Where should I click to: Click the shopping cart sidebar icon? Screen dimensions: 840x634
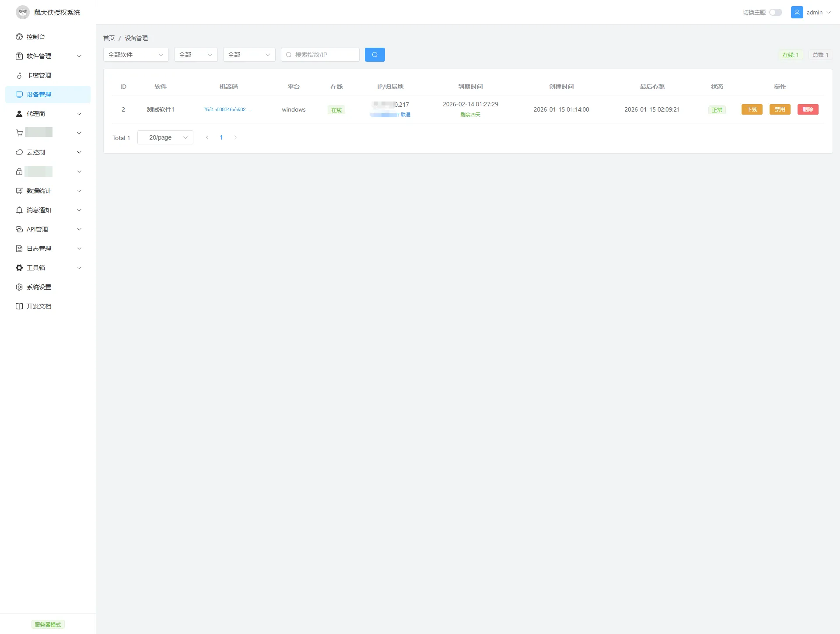(19, 133)
